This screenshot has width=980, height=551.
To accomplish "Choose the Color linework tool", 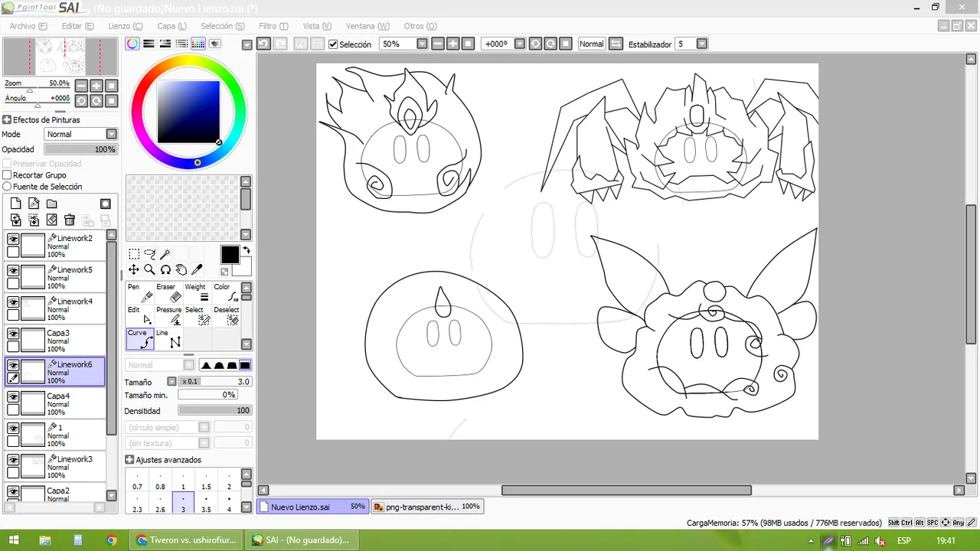I will [x=226, y=292].
